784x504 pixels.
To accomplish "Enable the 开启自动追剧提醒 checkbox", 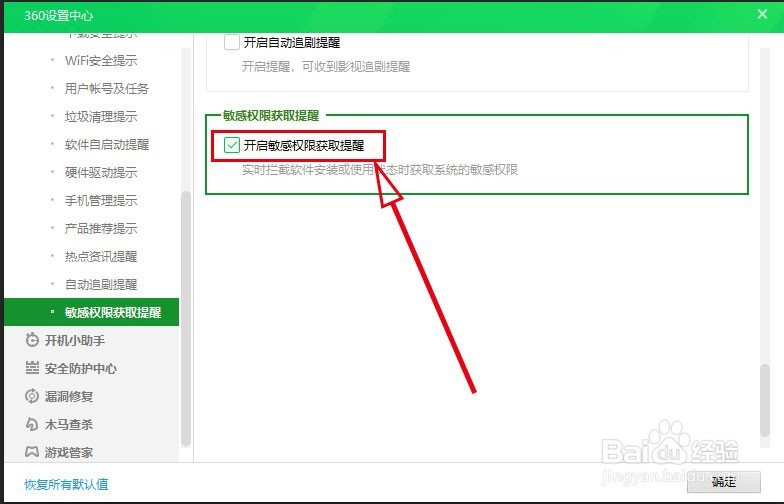I will click(x=232, y=42).
